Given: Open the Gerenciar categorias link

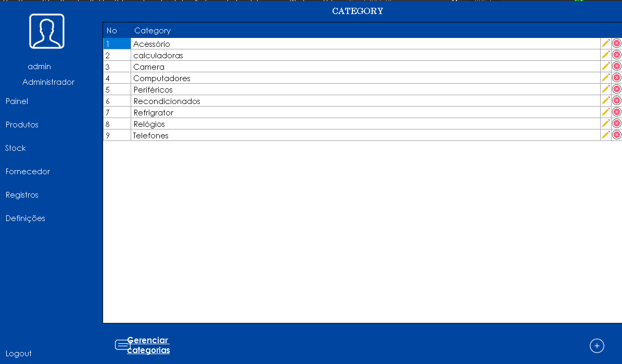Looking at the screenshot, I should 148,345.
